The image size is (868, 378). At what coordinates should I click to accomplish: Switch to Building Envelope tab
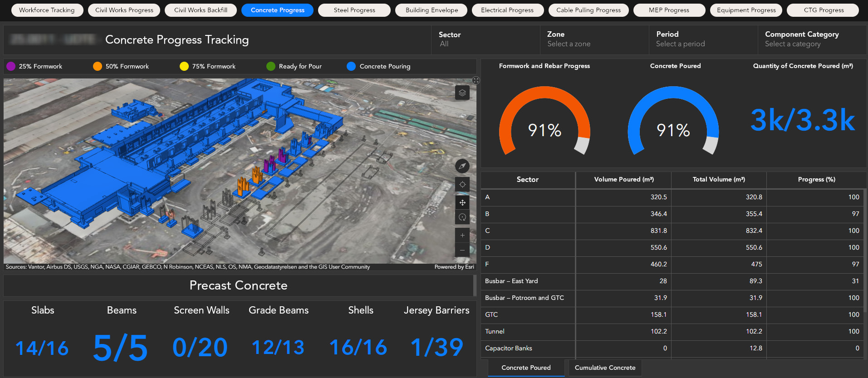tap(432, 10)
